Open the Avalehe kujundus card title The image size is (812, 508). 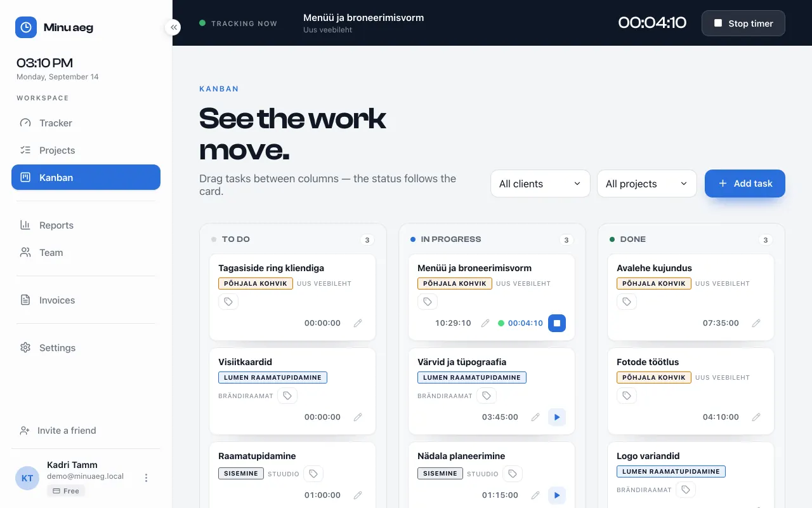(654, 268)
